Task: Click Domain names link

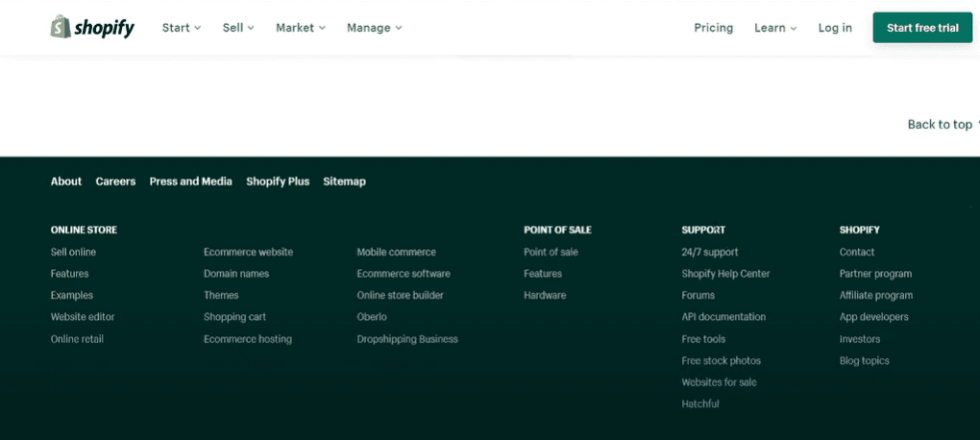Action: [x=236, y=274]
